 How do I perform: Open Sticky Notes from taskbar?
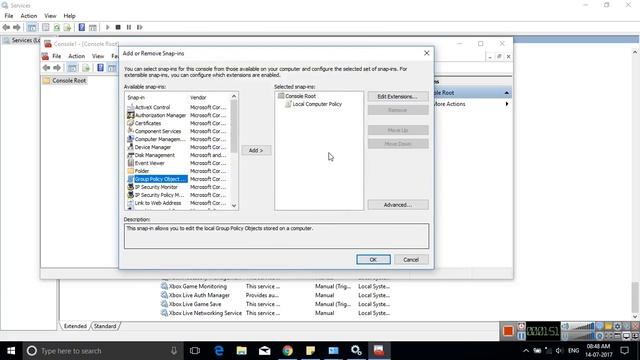pos(311,351)
